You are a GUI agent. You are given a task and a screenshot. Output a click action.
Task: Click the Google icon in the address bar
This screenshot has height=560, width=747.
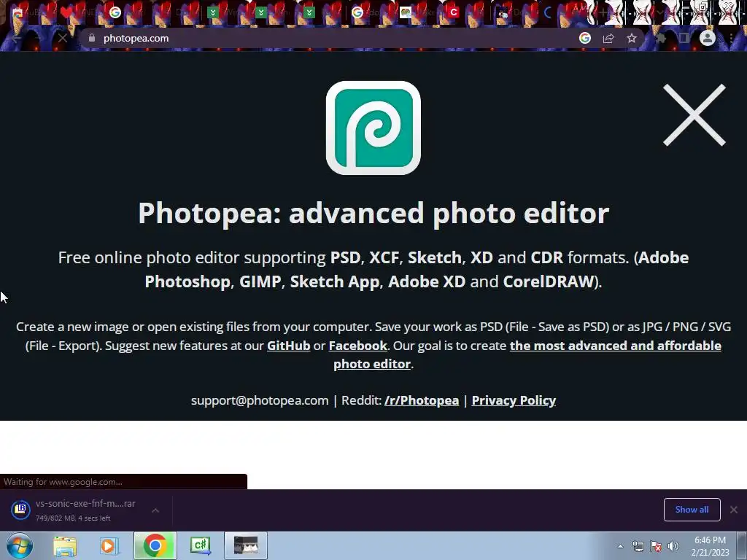[x=584, y=38]
